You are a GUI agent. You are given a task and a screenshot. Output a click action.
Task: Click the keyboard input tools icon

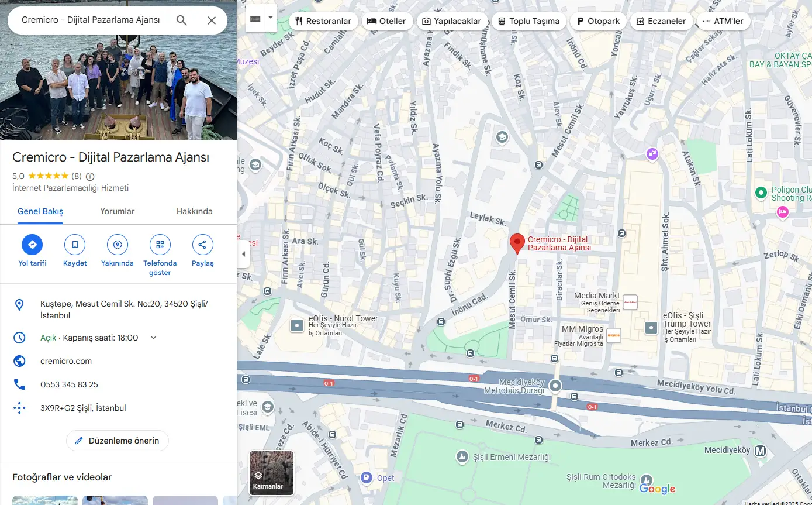coord(255,18)
